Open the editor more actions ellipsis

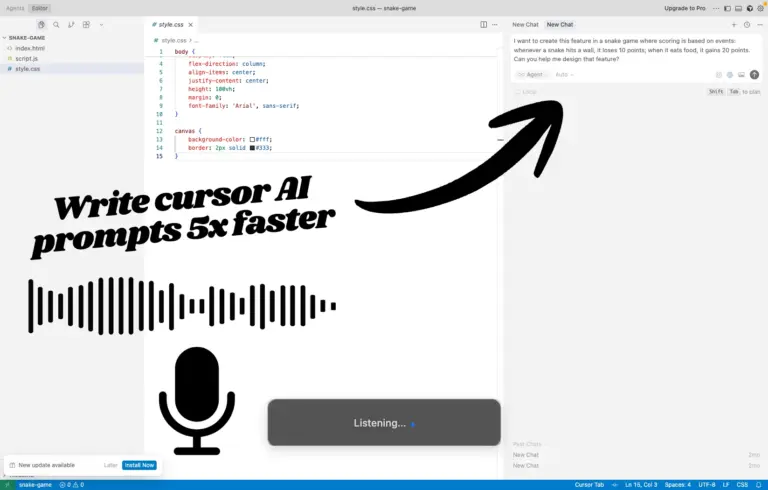495,24
